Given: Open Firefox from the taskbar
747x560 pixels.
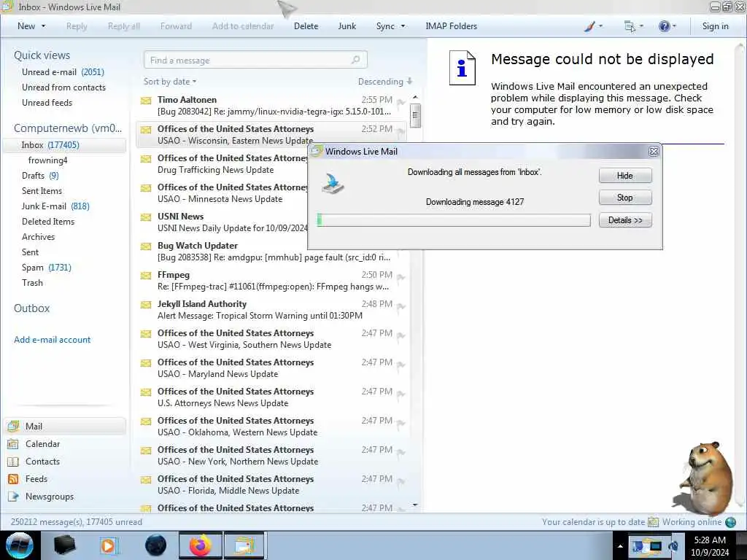Looking at the screenshot, I should (201, 545).
